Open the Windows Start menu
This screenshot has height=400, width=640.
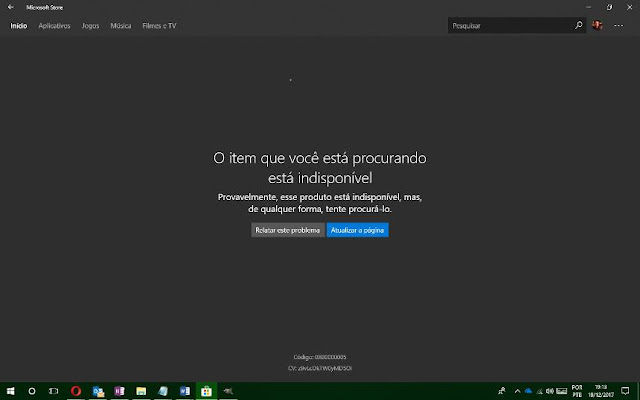[11, 391]
